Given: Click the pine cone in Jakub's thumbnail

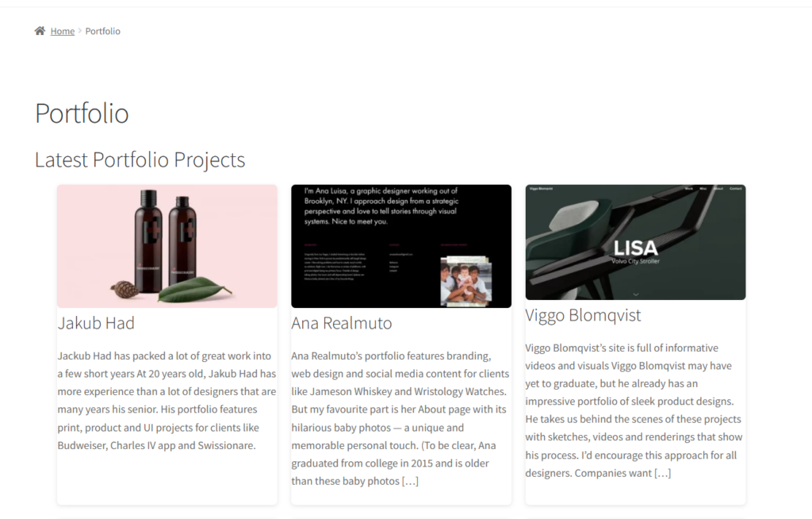Looking at the screenshot, I should click(x=124, y=290).
